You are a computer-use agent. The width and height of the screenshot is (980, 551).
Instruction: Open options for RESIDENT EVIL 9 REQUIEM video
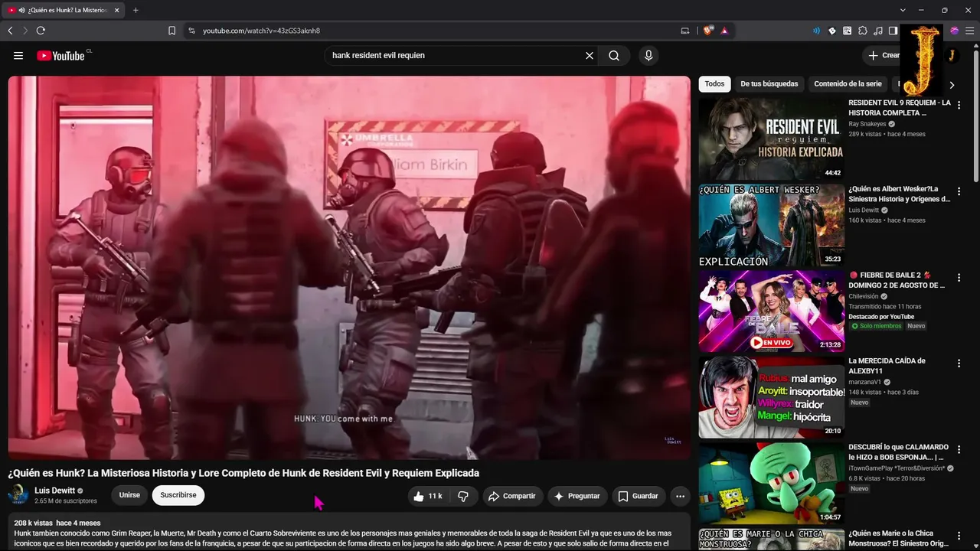coord(959,106)
